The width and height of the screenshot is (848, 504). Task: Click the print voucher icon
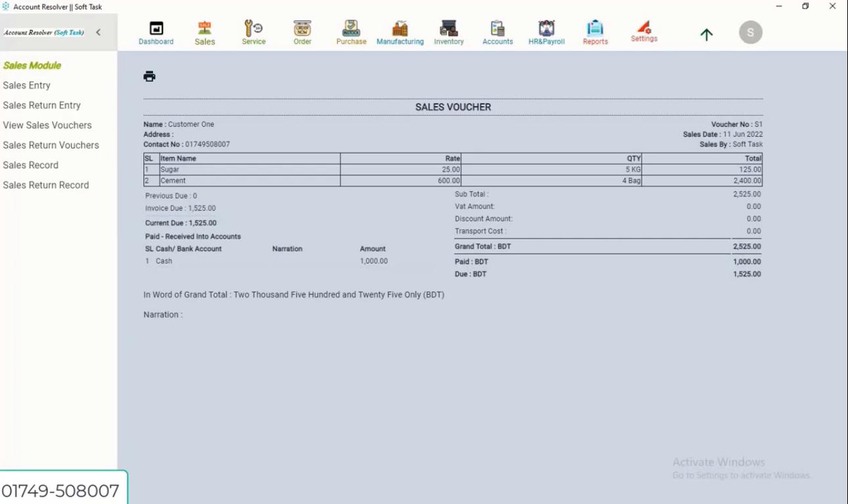149,76
